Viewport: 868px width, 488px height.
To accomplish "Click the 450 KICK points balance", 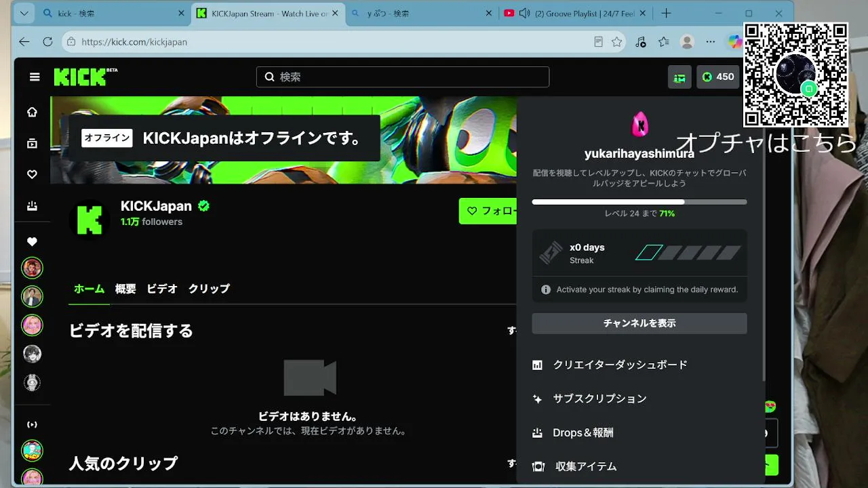I will (x=718, y=77).
